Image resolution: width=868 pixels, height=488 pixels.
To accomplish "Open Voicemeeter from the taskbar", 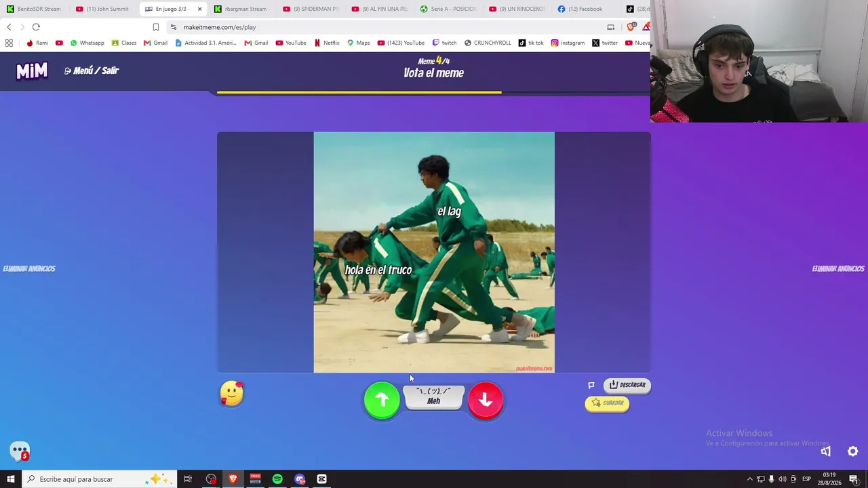I will pyautogui.click(x=255, y=479).
